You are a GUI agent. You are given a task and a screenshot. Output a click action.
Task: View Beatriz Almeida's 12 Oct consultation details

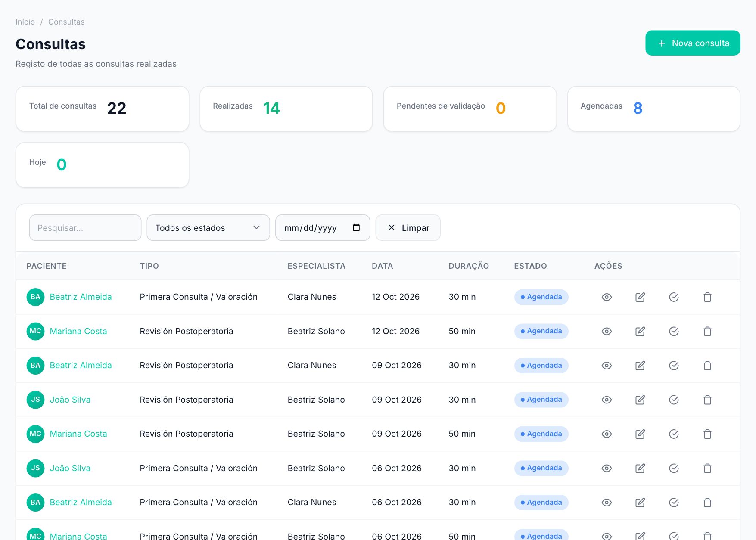coord(607,297)
